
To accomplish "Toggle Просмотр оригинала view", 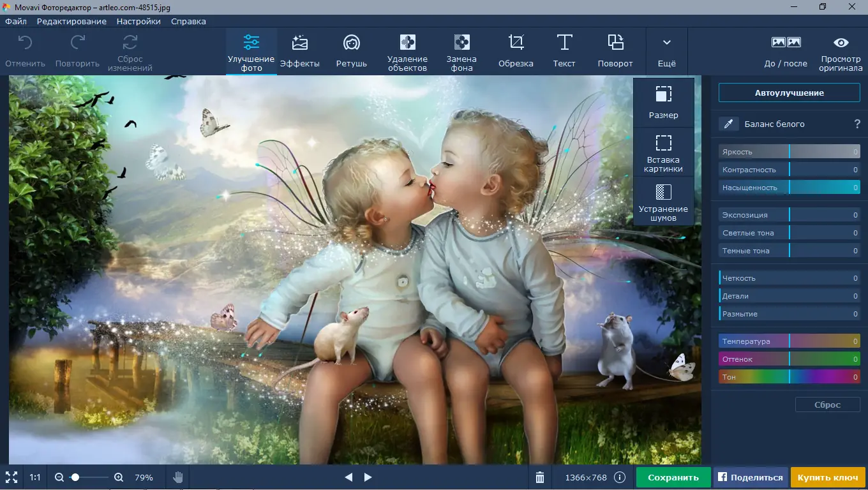I will (841, 50).
